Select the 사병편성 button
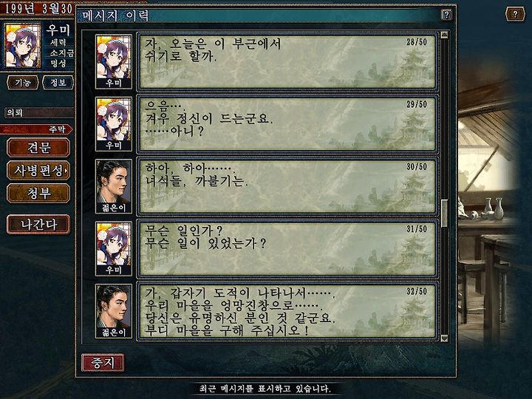 point(38,171)
